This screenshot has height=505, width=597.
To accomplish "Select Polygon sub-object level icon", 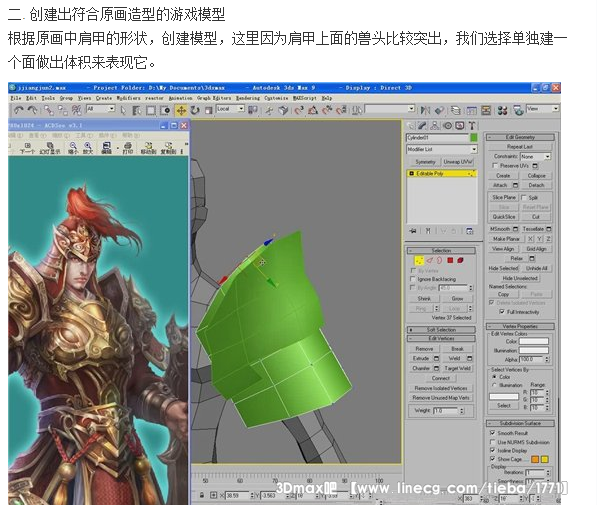I will pyautogui.click(x=450, y=260).
